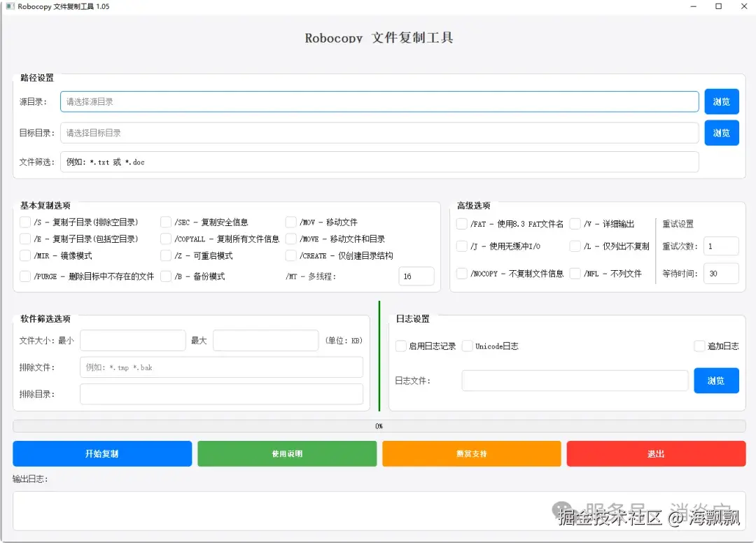Open 使用说明 instructions

pyautogui.click(x=287, y=453)
